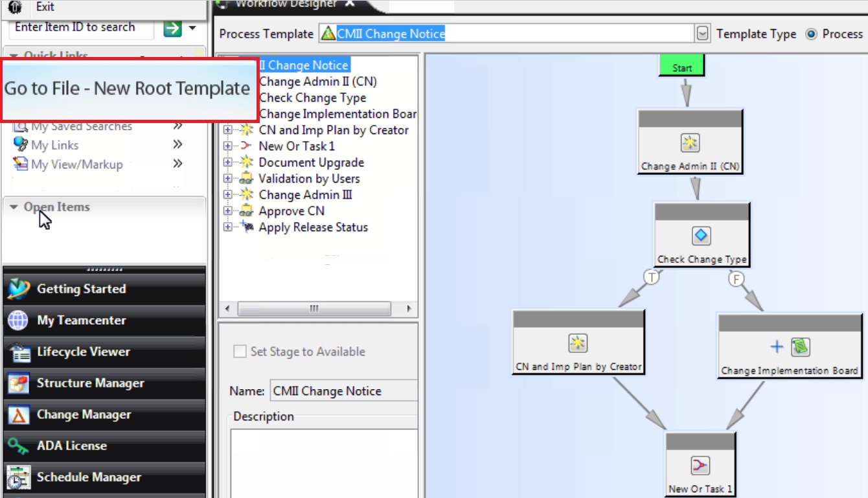Open the Exit menu item
The height and width of the screenshot is (498, 868).
44,7
